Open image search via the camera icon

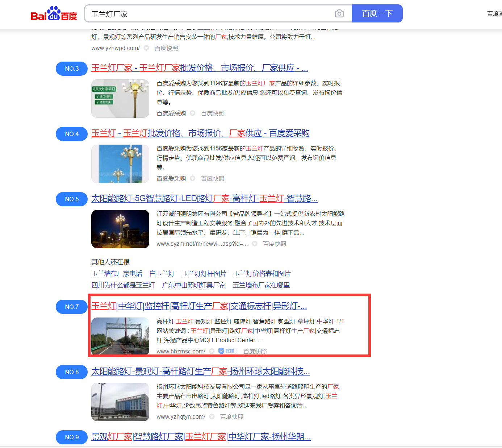(339, 14)
